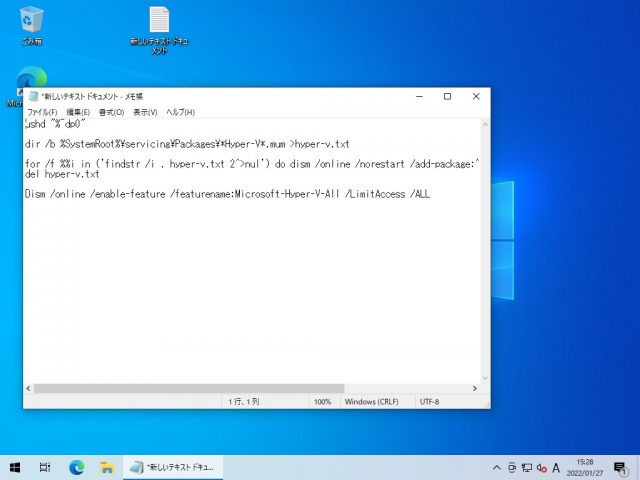The image size is (640, 480).
Task: Launch Edge from the taskbar
Action: (x=76, y=467)
